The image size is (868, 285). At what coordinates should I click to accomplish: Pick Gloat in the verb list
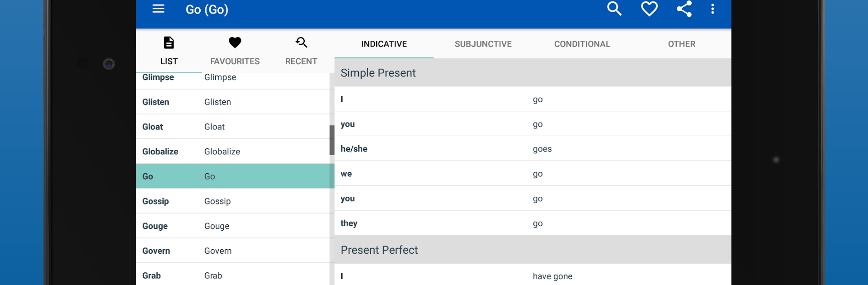233,127
